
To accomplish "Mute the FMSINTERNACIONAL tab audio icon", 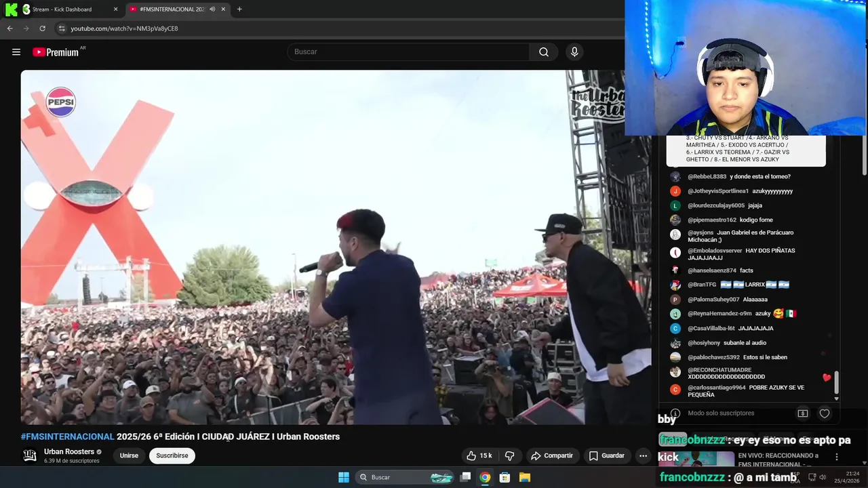I will 212,9.
